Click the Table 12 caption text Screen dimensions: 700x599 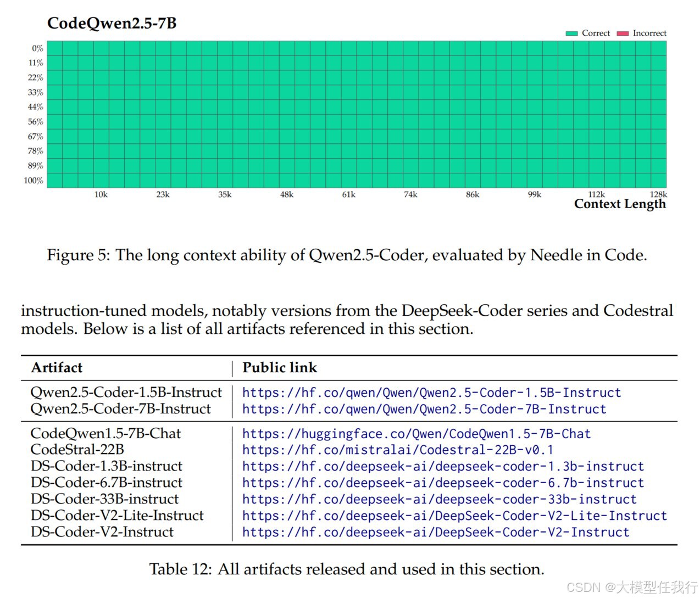(347, 569)
